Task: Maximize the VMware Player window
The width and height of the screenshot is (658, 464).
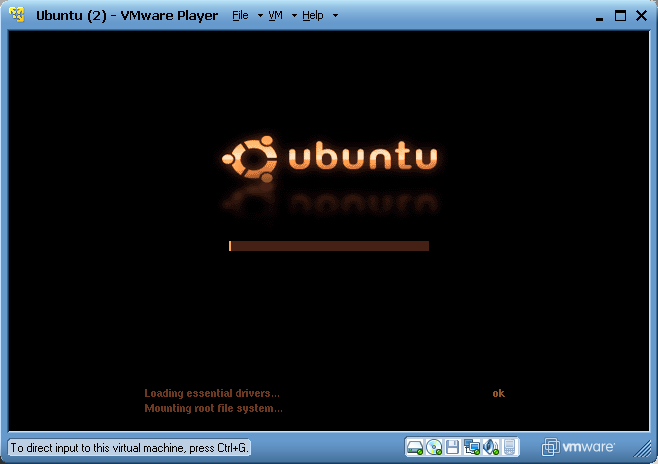Action: click(620, 15)
